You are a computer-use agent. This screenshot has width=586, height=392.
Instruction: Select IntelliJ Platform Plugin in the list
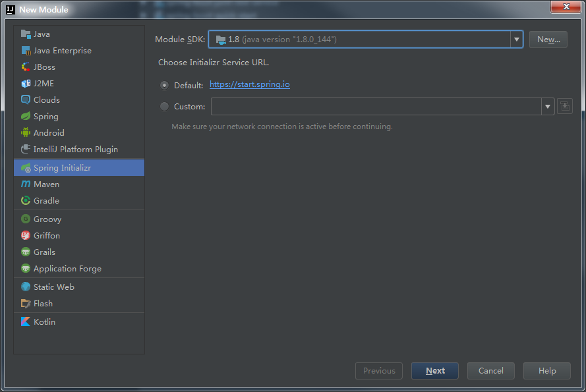tap(75, 150)
